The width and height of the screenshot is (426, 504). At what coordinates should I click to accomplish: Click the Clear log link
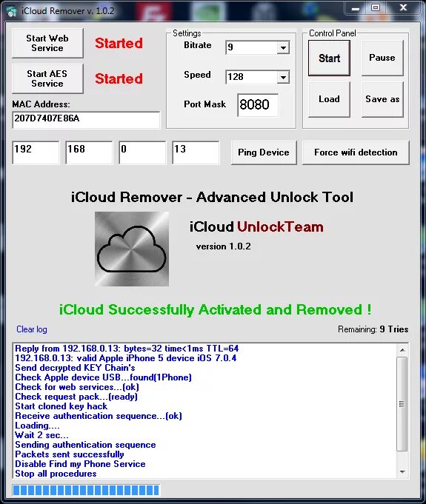point(32,329)
